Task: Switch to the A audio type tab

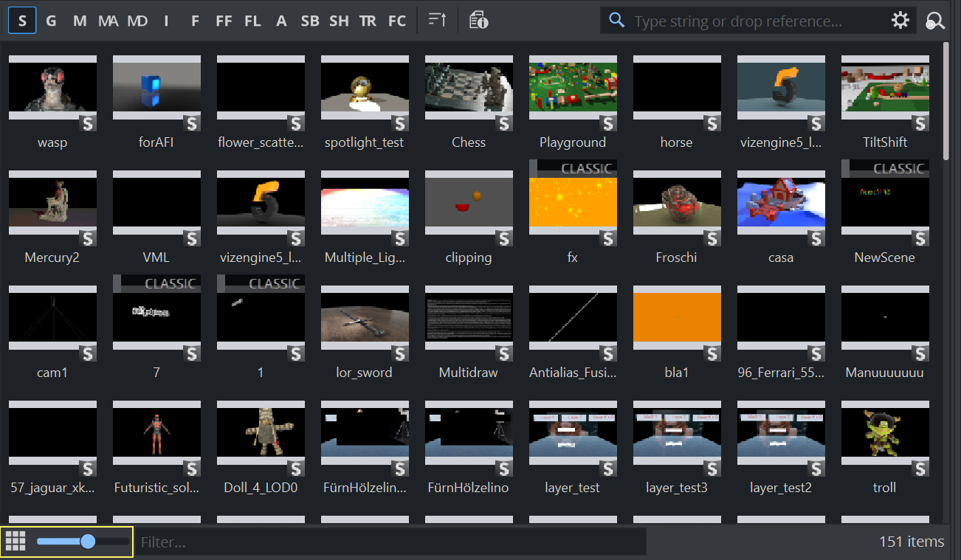Action: (281, 21)
